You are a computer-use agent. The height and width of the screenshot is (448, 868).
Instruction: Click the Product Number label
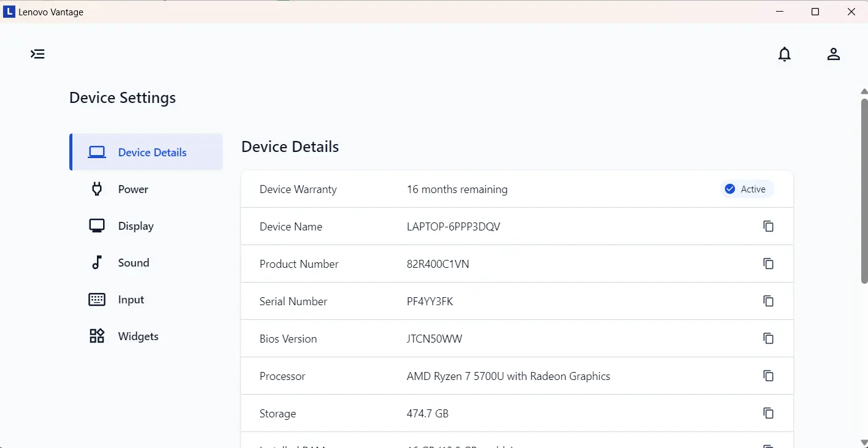click(x=299, y=264)
